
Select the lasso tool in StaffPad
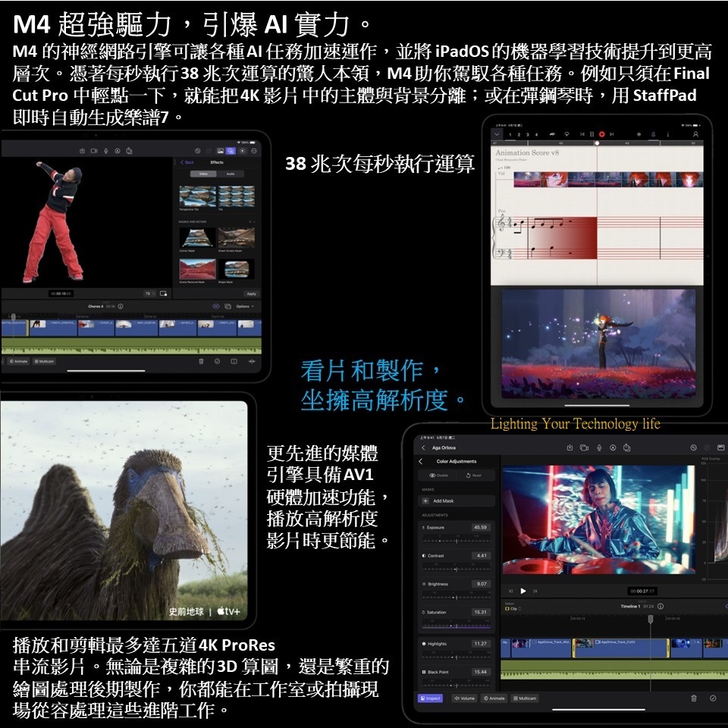point(566,134)
